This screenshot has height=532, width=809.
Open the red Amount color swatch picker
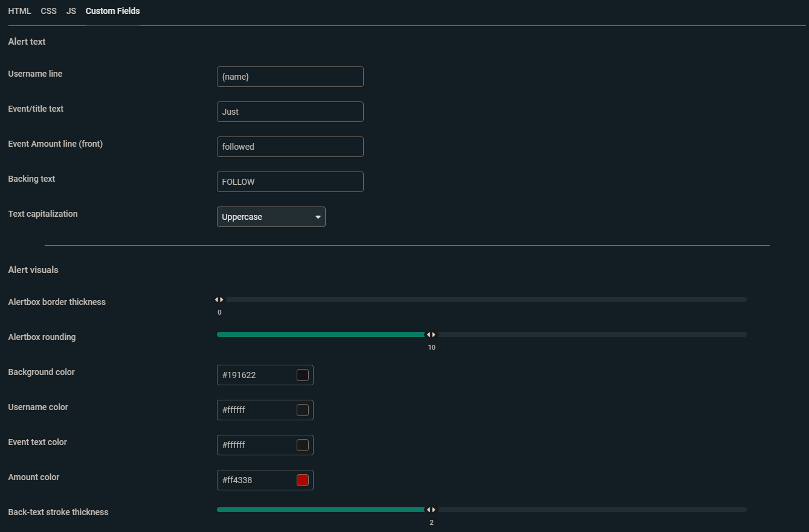point(303,480)
